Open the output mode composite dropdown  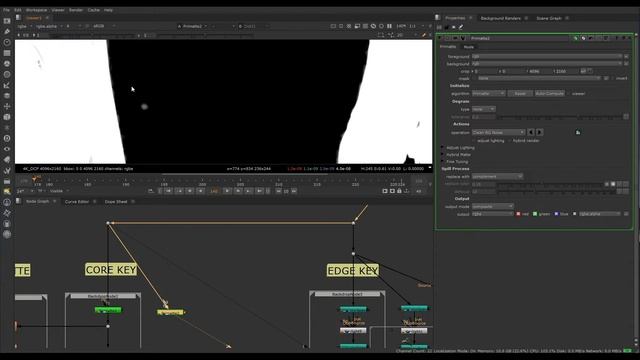click(492, 207)
